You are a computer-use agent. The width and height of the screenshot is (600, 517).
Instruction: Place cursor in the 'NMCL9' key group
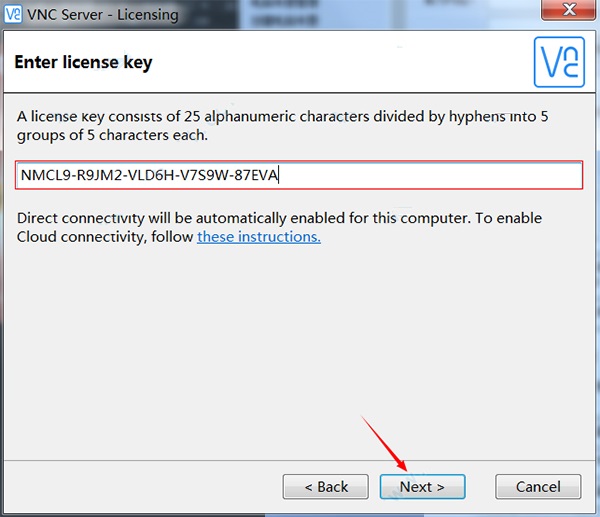click(x=42, y=176)
